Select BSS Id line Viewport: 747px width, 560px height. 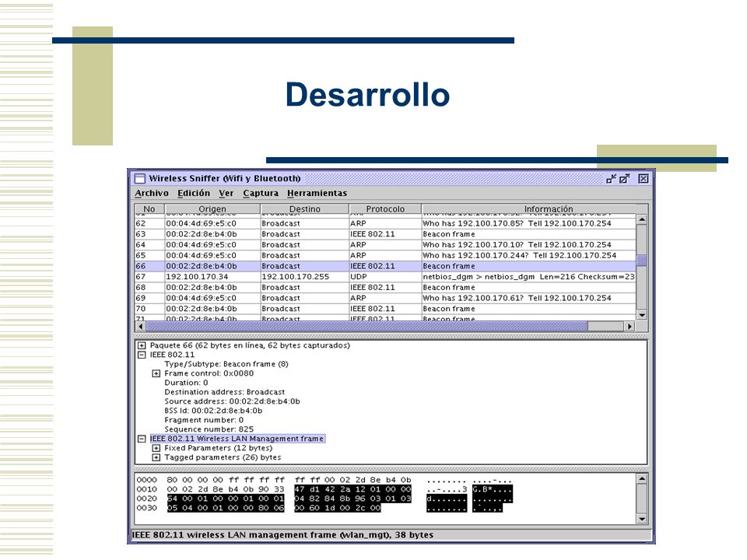(213, 411)
